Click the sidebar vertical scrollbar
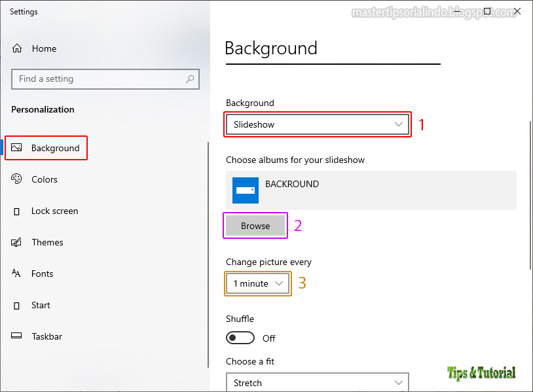Image resolution: width=533 pixels, height=392 pixels. coord(208,255)
